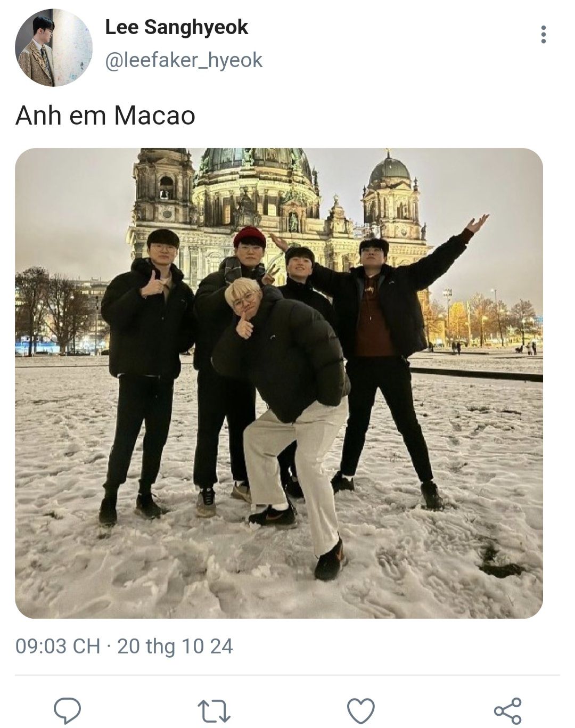Viewport: 575px width, 728px height.
Task: Tap the retweet arrows icon
Action: pyautogui.click(x=214, y=711)
